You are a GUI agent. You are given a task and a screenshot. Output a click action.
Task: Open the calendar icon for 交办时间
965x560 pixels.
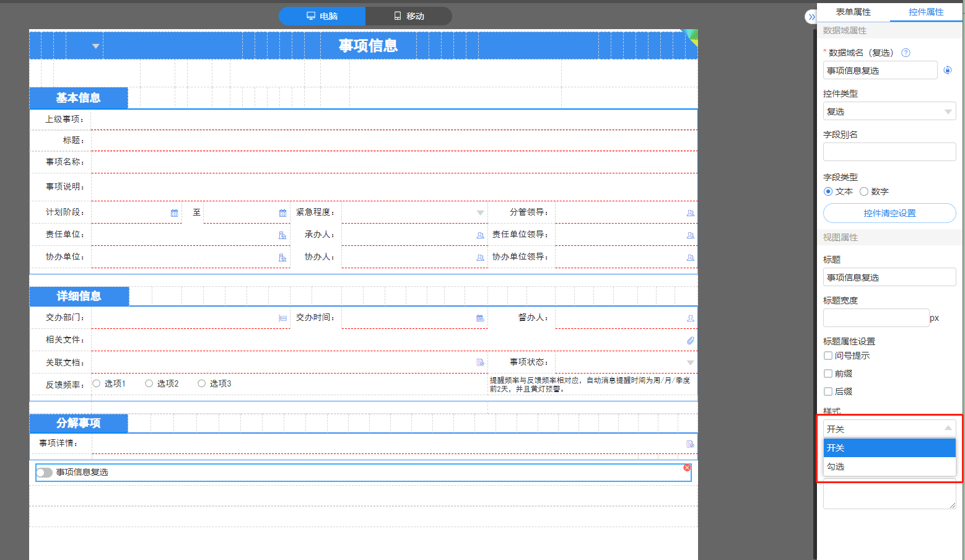click(480, 318)
